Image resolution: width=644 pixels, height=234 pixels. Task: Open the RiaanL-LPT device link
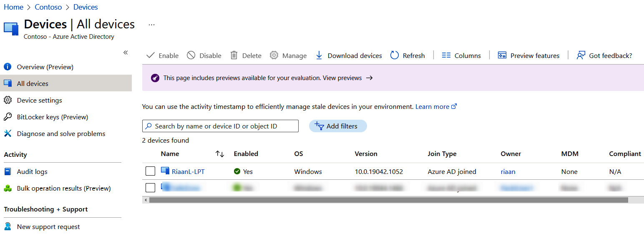188,171
